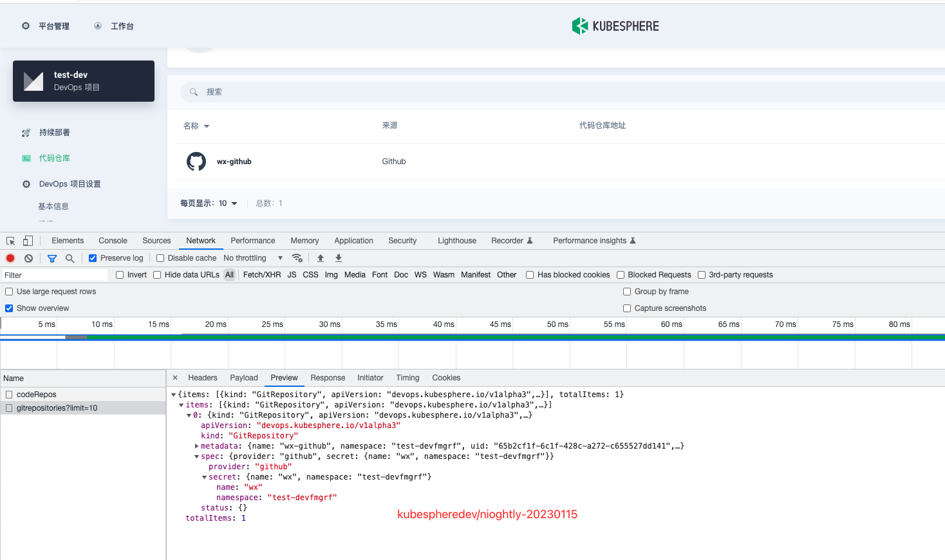
Task: Sort by the name column arrow
Action: [x=207, y=126]
